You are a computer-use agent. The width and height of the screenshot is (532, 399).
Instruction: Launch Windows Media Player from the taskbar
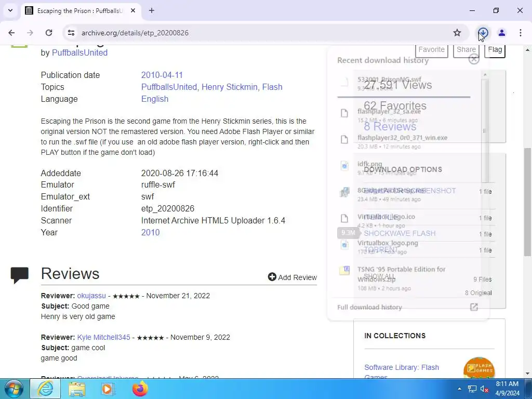coord(108,389)
